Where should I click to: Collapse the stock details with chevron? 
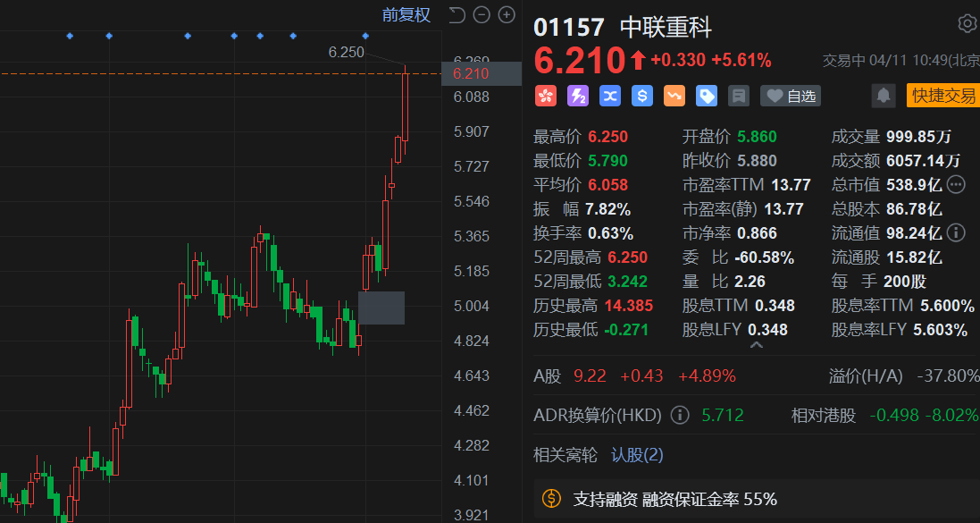tap(756, 345)
